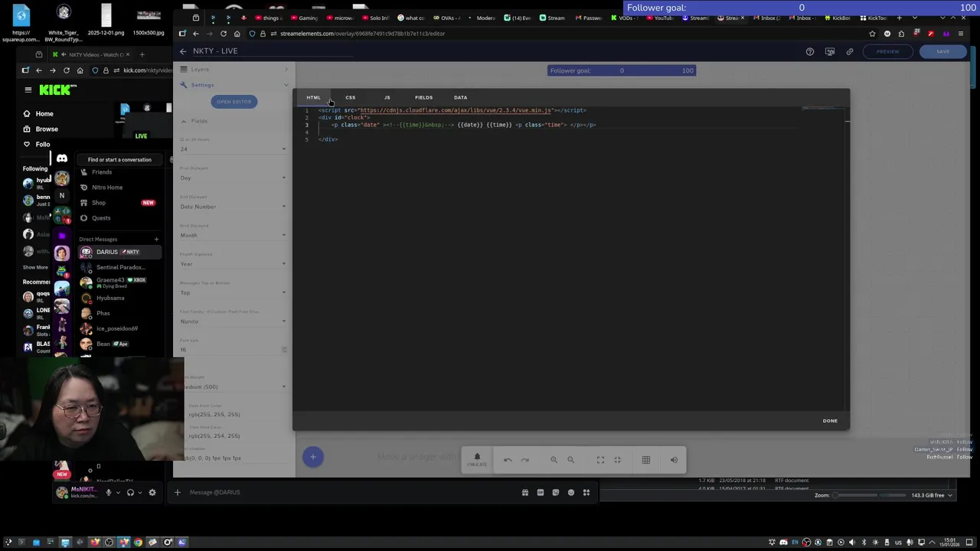Click the Discord emoji icon in message bar

point(570,492)
